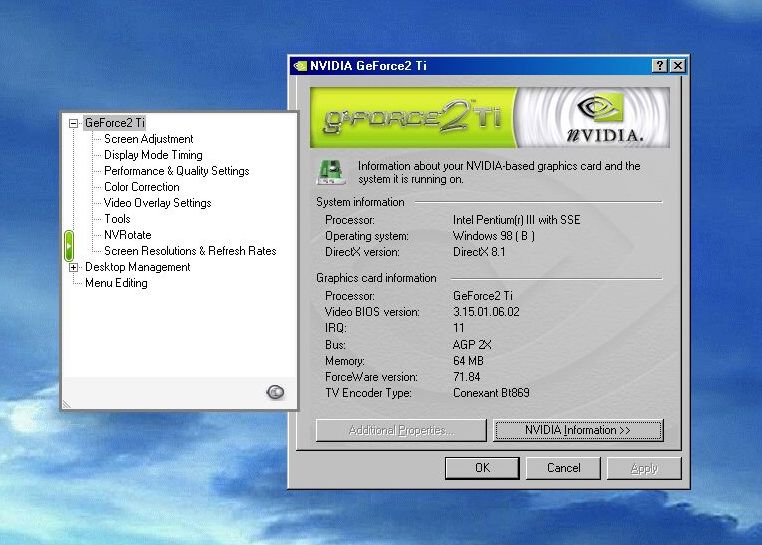This screenshot has width=762, height=545.
Task: Open Video Overlay Settings
Action: [157, 203]
